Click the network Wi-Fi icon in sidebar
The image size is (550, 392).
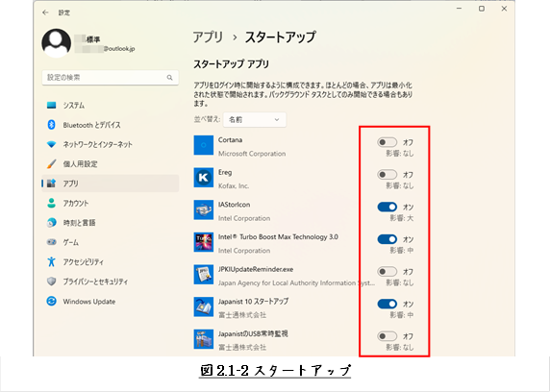[x=52, y=144]
